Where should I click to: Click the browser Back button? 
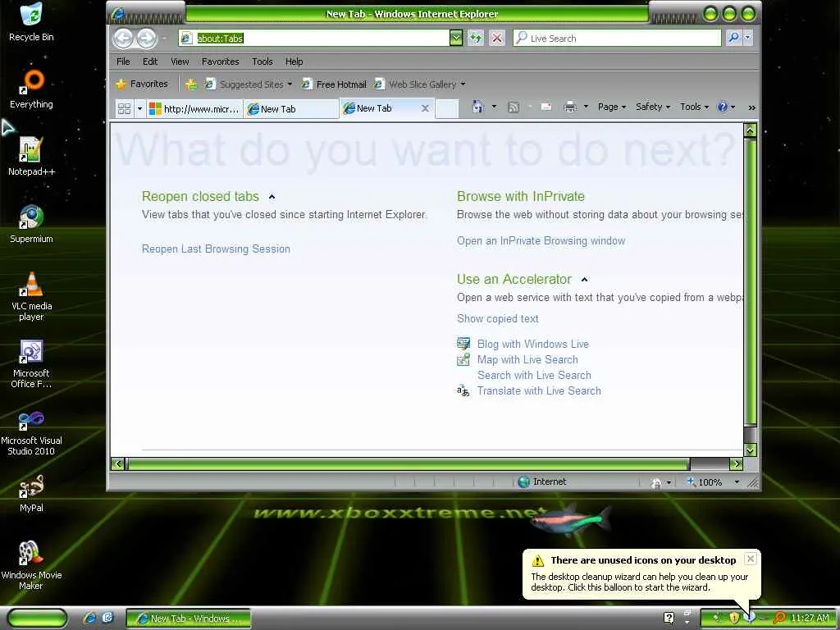coord(124,38)
